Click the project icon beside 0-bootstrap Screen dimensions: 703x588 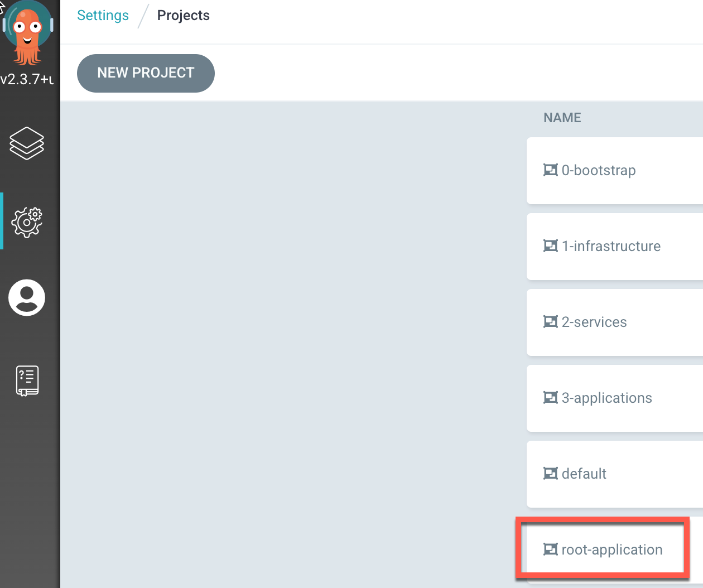coord(551,170)
